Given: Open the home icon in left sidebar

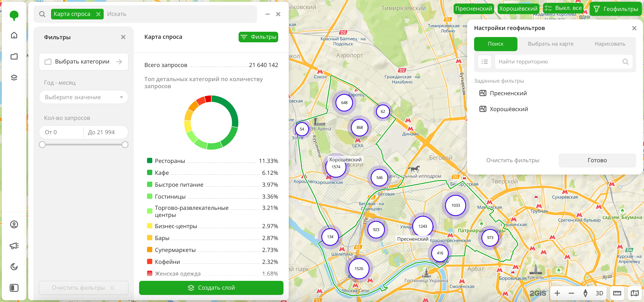Looking at the screenshot, I should (x=14, y=35).
